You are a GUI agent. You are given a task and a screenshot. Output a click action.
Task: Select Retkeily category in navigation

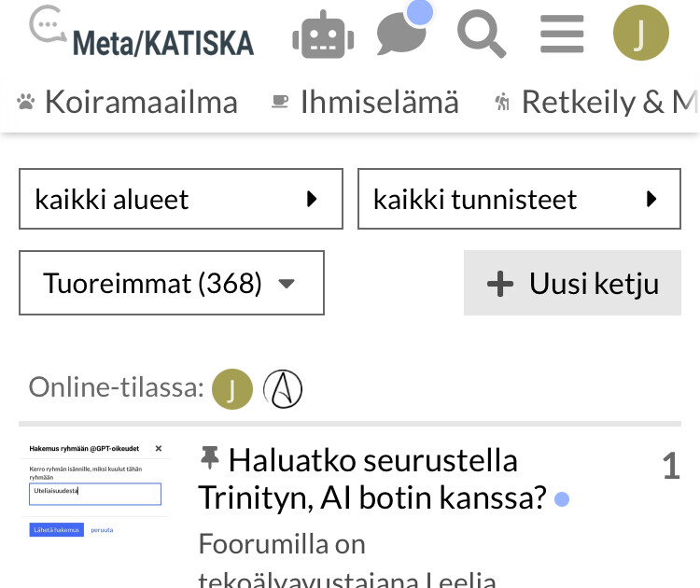597,102
